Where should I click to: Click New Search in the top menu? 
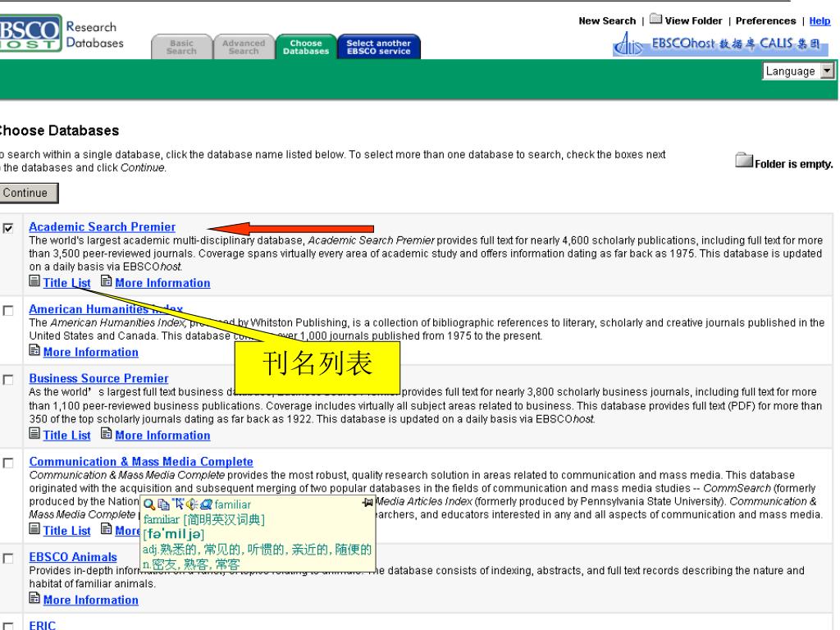coord(607,21)
